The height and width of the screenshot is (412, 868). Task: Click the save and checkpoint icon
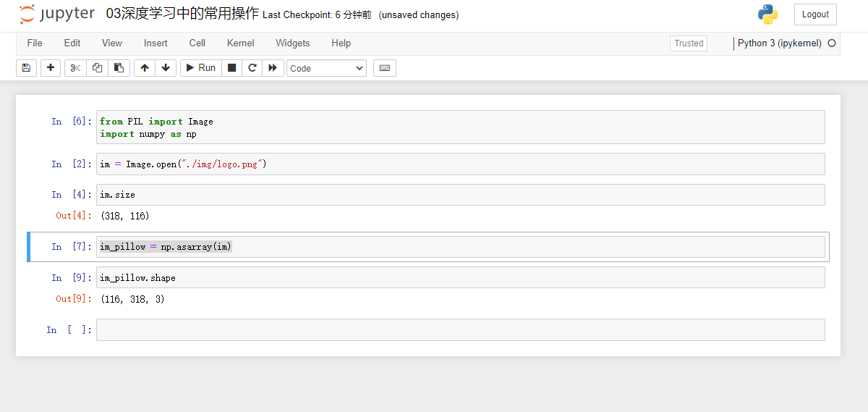(x=26, y=68)
